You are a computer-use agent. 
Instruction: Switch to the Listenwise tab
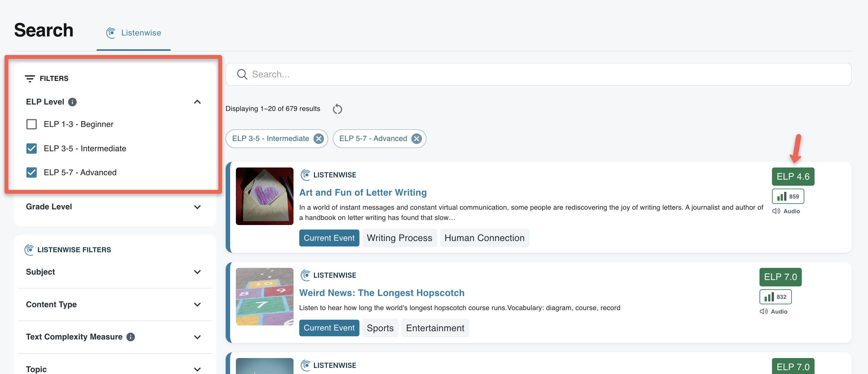[x=133, y=33]
